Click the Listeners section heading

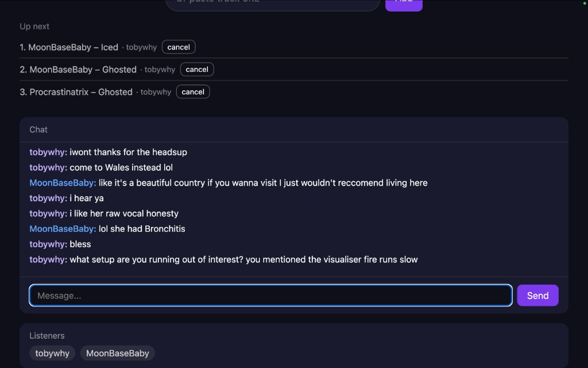click(47, 336)
